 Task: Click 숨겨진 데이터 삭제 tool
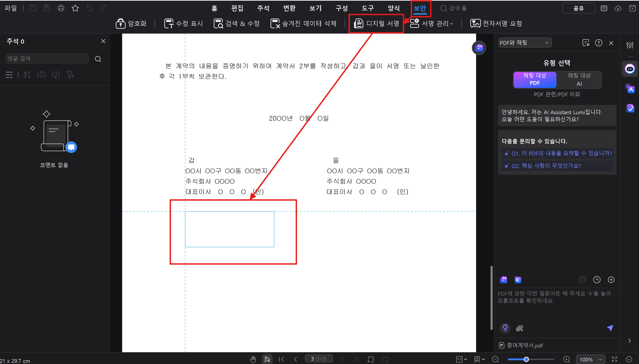303,24
